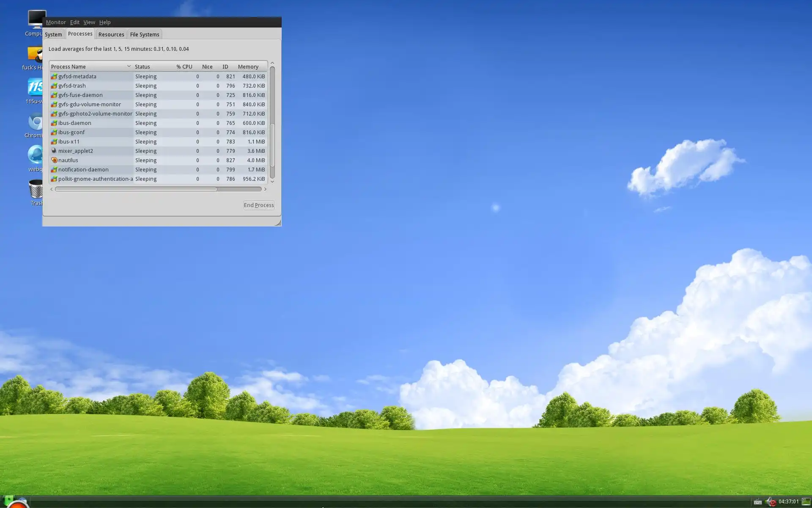Click the Computer desktop icon
Viewport: 812px width, 508px height.
(x=36, y=20)
